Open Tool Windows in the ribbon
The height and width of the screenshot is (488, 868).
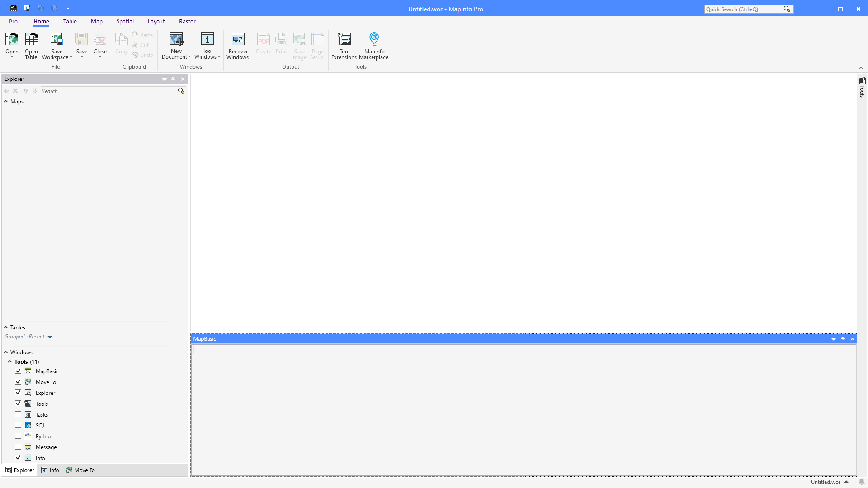coord(207,45)
